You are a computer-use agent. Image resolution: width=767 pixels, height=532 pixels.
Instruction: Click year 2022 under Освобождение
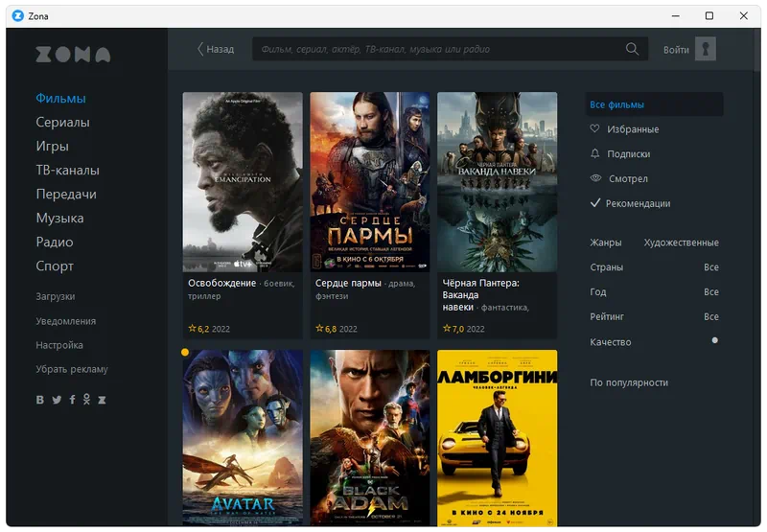click(221, 329)
